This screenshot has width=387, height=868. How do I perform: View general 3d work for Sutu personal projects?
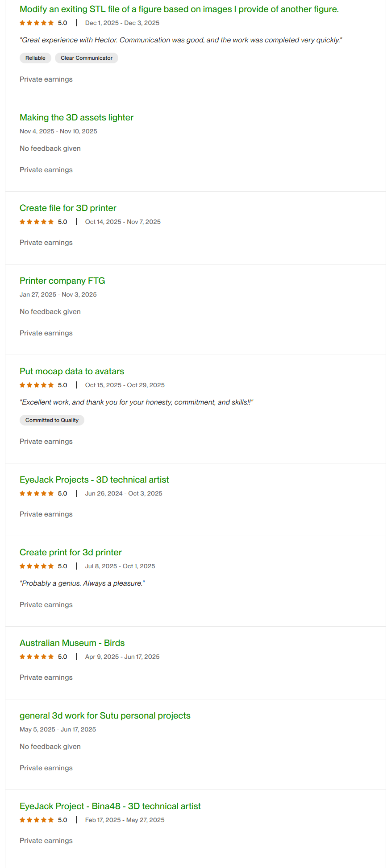pos(105,716)
